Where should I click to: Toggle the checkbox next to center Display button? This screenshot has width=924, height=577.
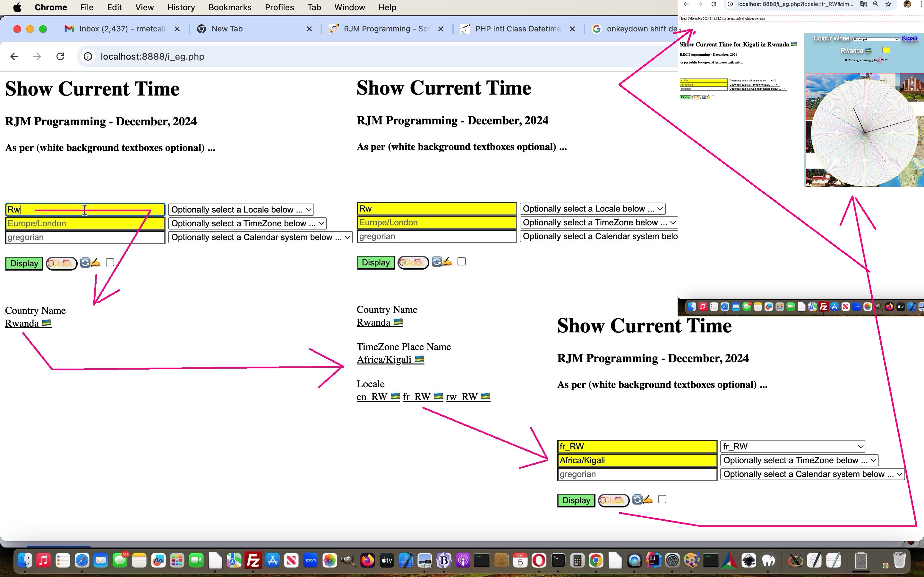pos(462,261)
